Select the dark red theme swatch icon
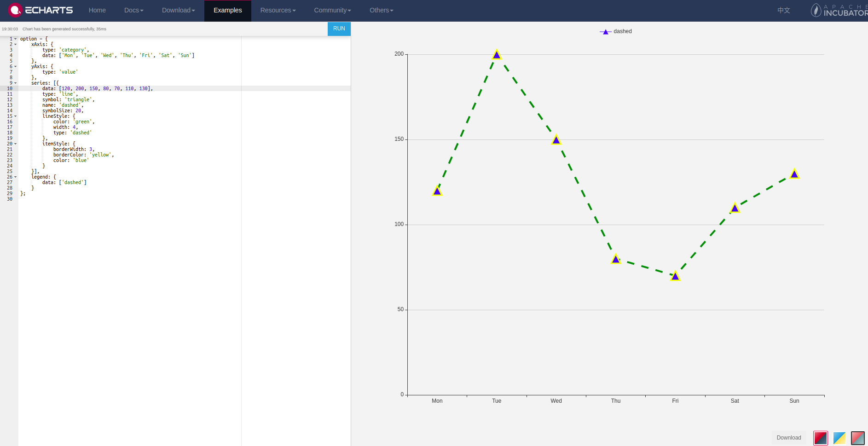This screenshot has width=868, height=446. 821,438
